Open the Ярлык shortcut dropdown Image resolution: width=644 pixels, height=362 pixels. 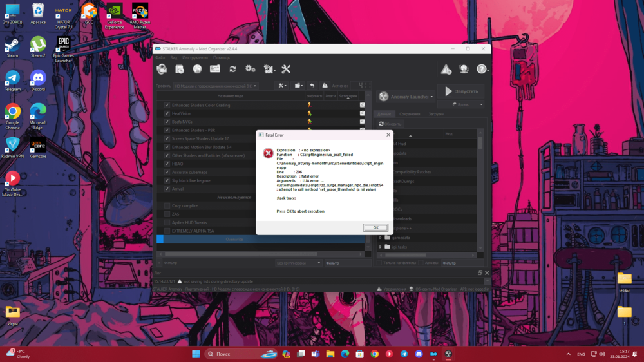click(x=461, y=104)
